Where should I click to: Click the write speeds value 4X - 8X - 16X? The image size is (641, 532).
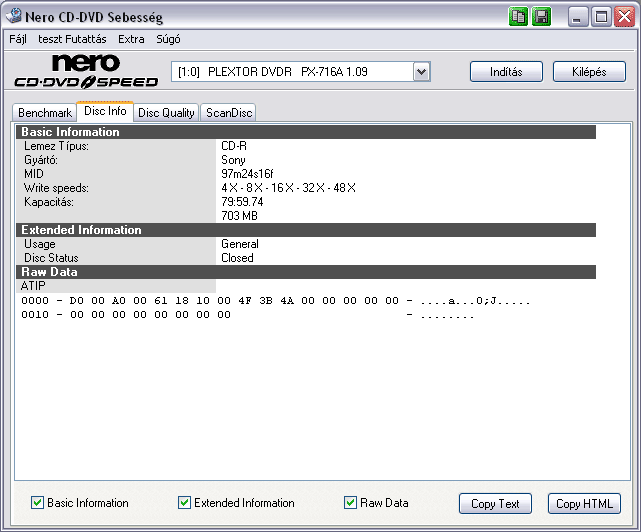pos(288,188)
